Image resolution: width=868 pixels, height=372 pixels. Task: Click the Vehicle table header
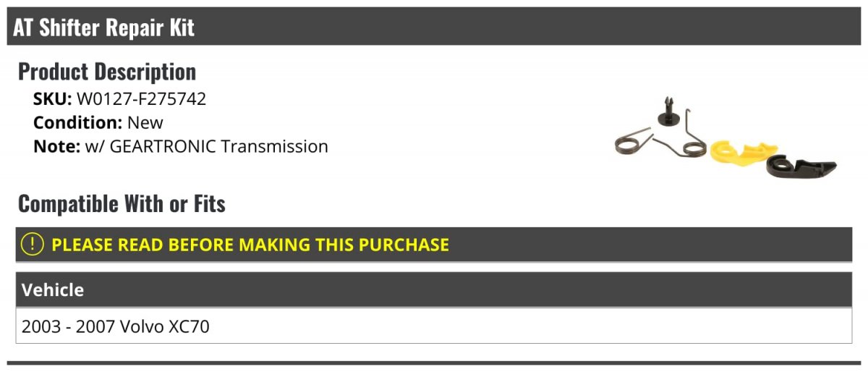[53, 290]
